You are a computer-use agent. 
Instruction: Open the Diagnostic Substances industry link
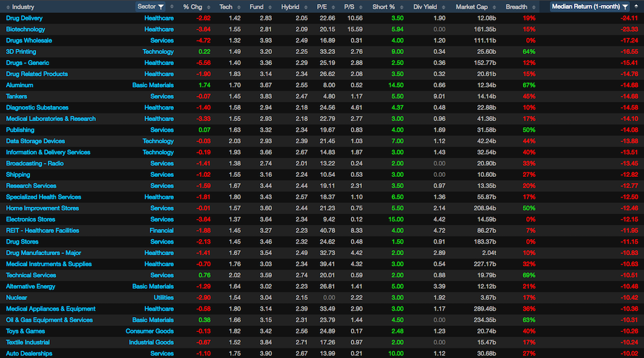37,108
